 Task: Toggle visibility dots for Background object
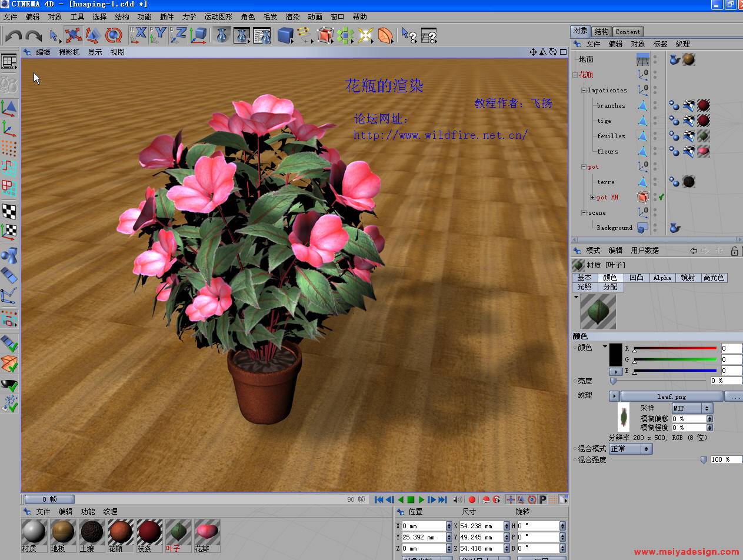655,228
